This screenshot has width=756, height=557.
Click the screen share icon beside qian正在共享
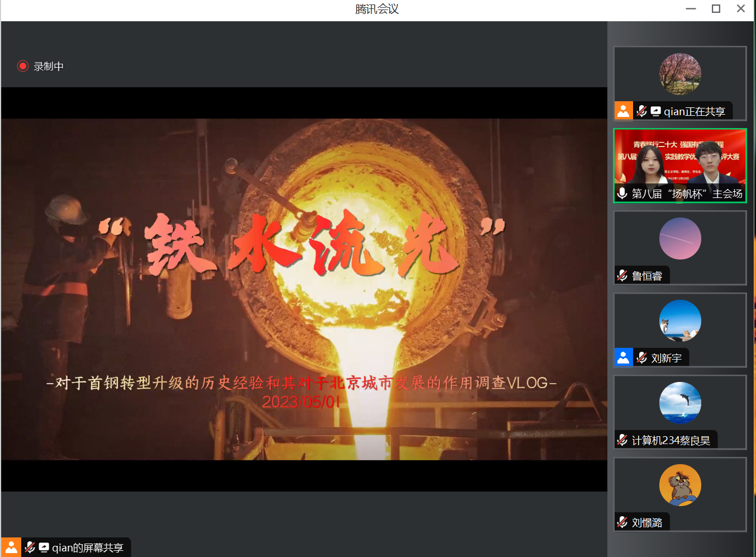pos(655,111)
